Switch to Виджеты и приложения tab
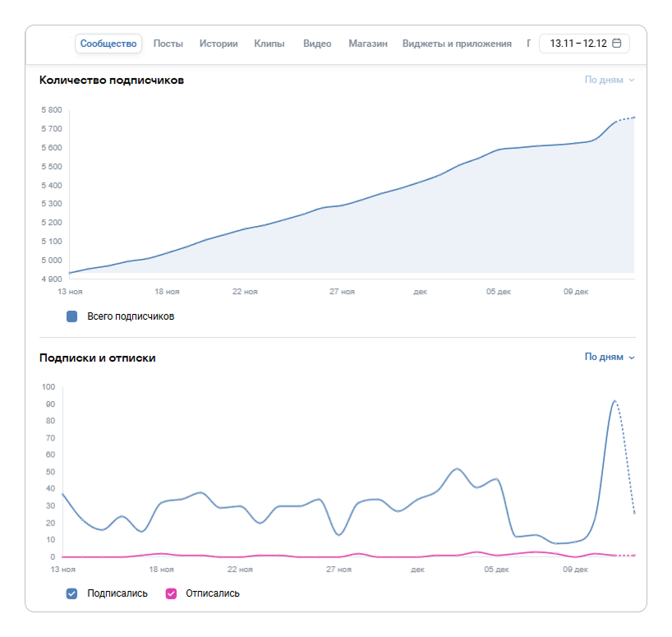The width and height of the screenshot is (672, 637). click(457, 44)
